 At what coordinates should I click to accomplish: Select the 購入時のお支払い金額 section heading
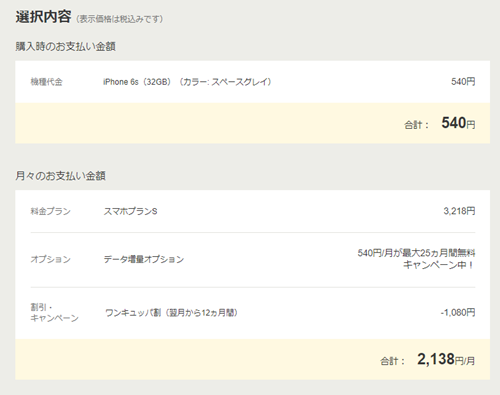pos(66,46)
